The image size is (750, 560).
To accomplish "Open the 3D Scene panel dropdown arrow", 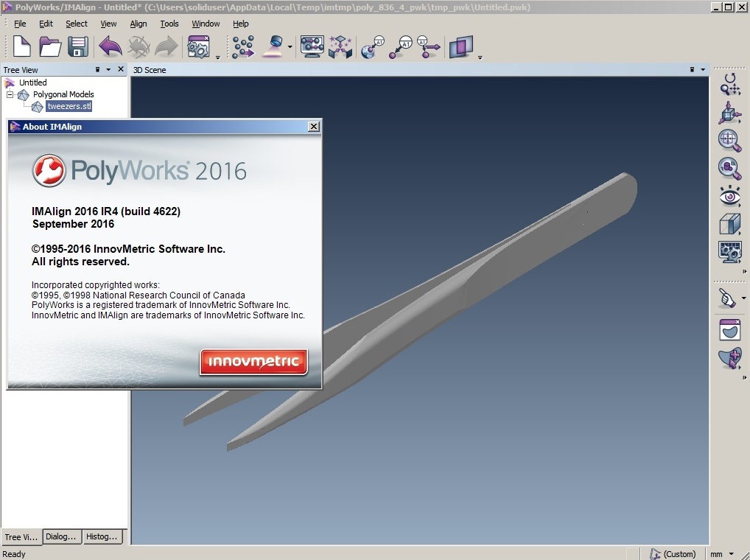I will coord(703,69).
